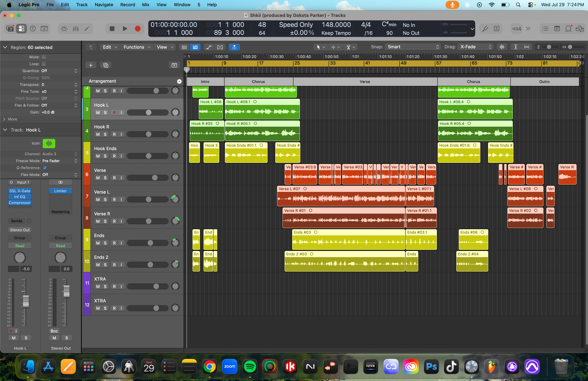The width and height of the screenshot is (588, 381).
Task: Adjust the Hook L channel strip fader
Action: (26, 301)
